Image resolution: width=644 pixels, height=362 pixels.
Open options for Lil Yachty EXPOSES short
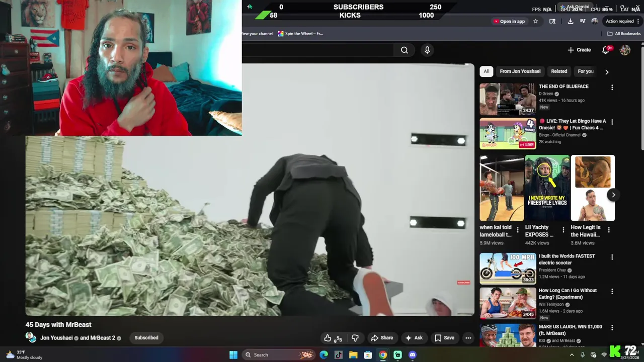pos(563,230)
